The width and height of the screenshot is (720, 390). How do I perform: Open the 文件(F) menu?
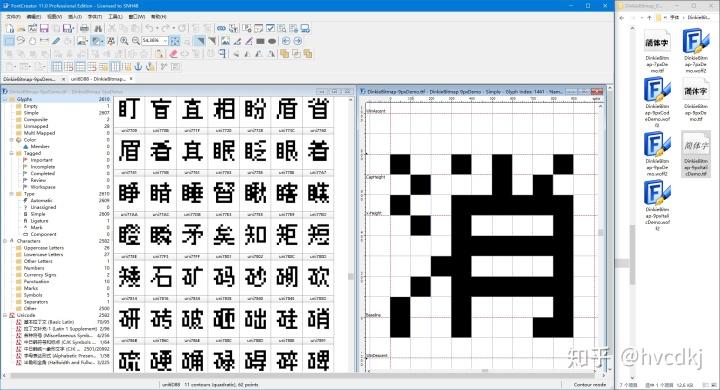(13, 17)
